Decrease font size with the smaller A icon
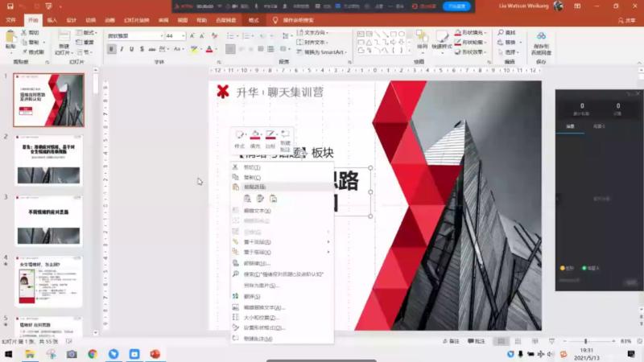 point(202,36)
